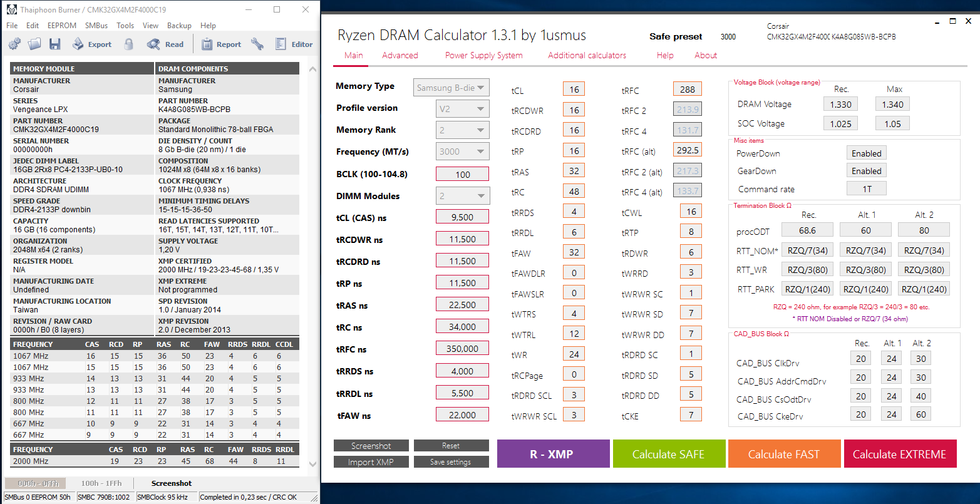Open the SMBus menu

pos(96,26)
